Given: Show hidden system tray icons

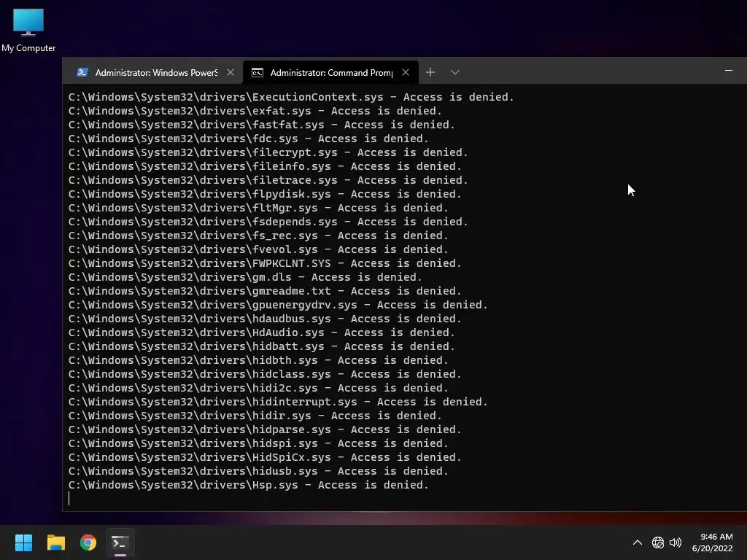Looking at the screenshot, I should pyautogui.click(x=638, y=542).
